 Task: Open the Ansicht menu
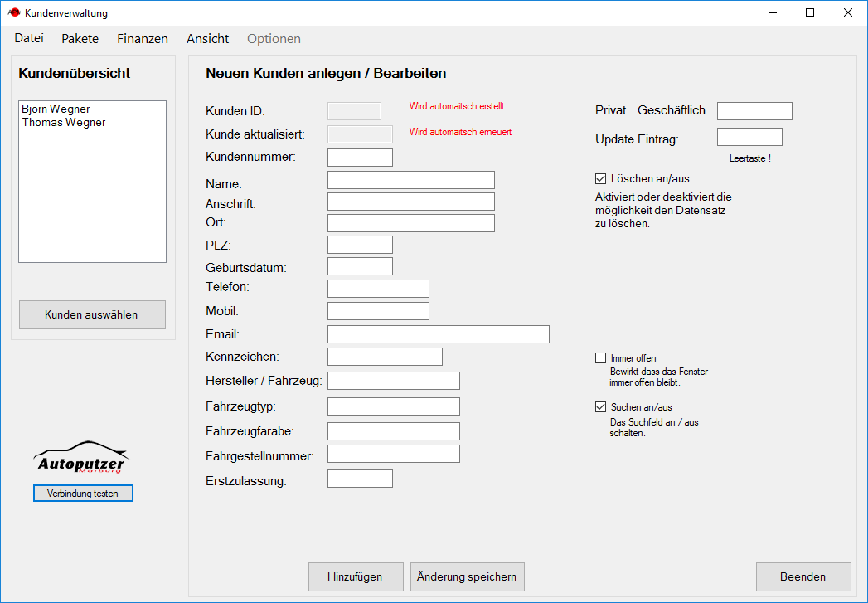point(207,39)
